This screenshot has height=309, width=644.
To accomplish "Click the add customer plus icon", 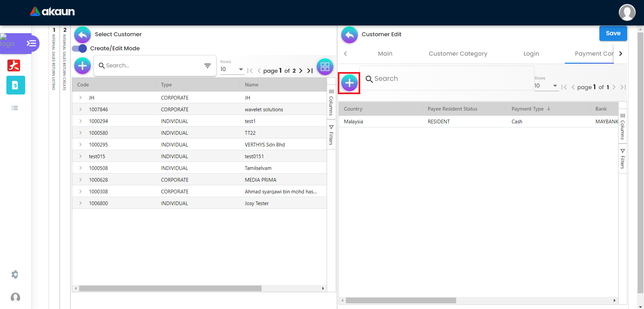I will (82, 66).
